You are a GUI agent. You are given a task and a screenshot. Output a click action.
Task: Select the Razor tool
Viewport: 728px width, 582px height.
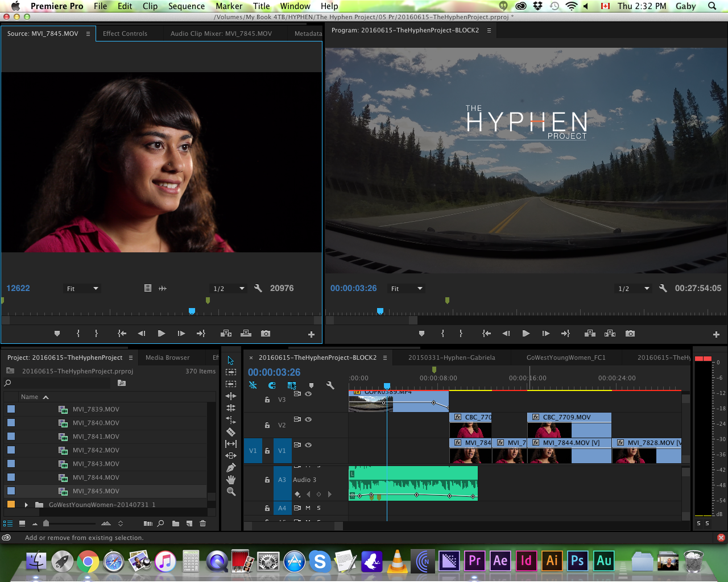tap(230, 432)
